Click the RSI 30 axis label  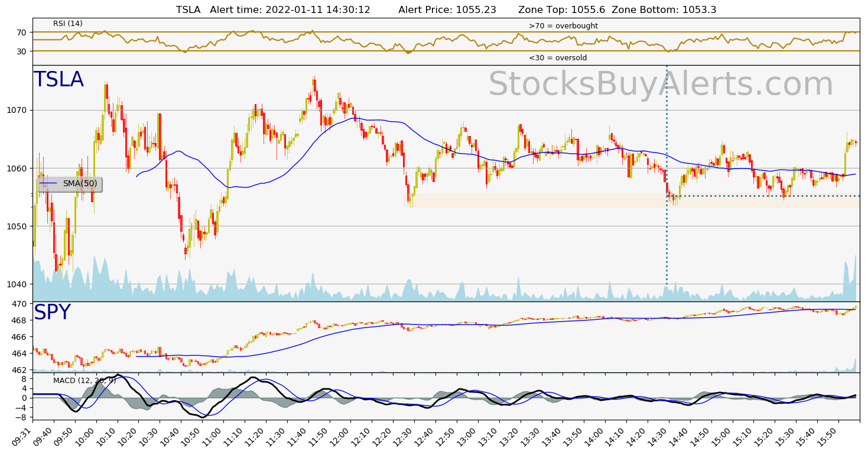tap(22, 51)
